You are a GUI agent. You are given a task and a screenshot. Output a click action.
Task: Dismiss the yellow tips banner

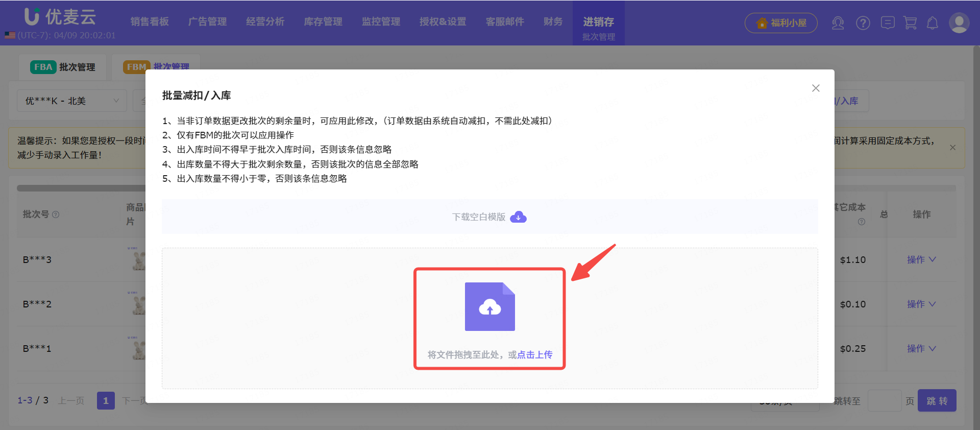pyautogui.click(x=952, y=148)
